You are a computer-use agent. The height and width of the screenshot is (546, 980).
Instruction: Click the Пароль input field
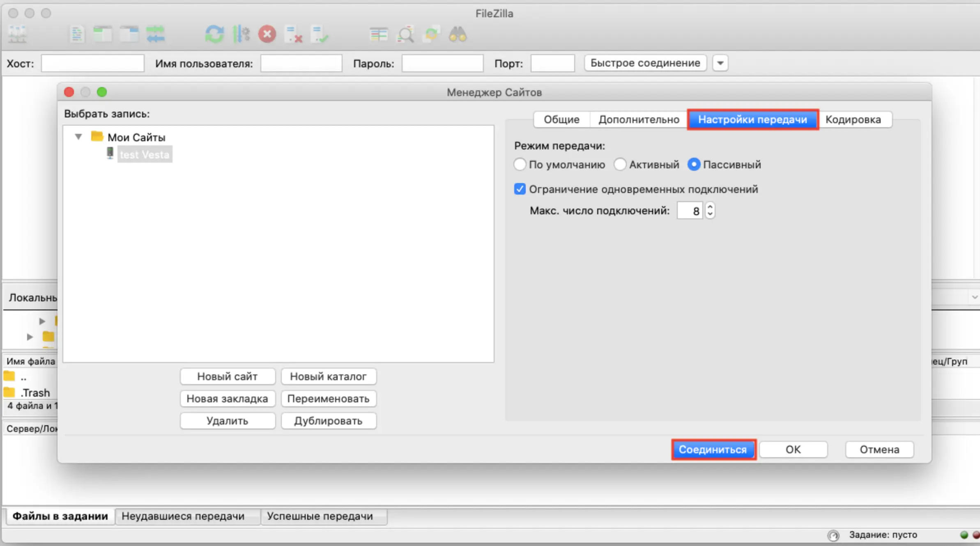point(442,63)
